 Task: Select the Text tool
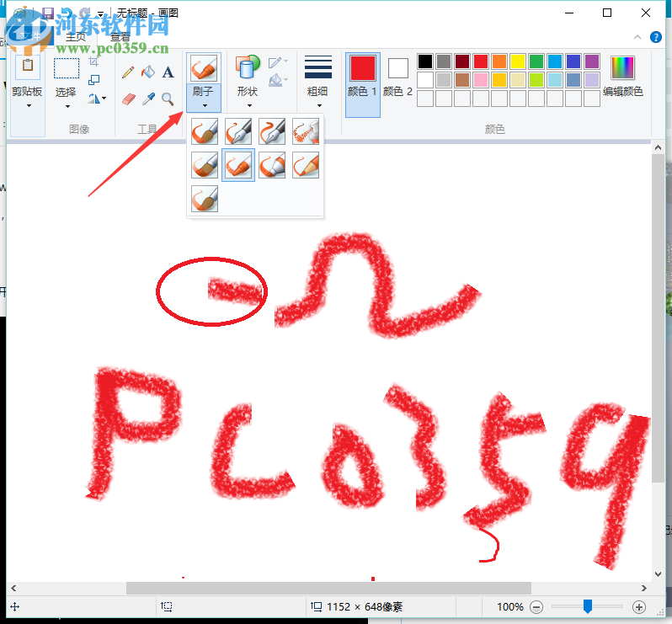click(x=168, y=72)
